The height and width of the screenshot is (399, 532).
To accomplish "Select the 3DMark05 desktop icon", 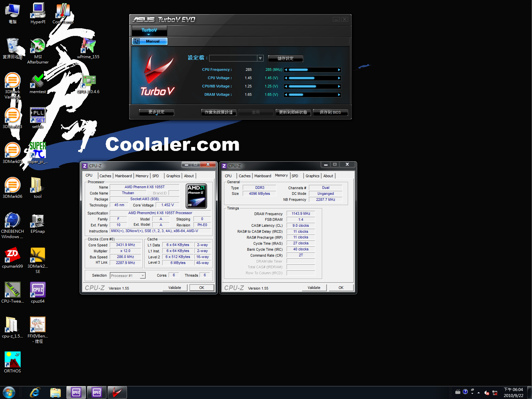I will click(13, 153).
